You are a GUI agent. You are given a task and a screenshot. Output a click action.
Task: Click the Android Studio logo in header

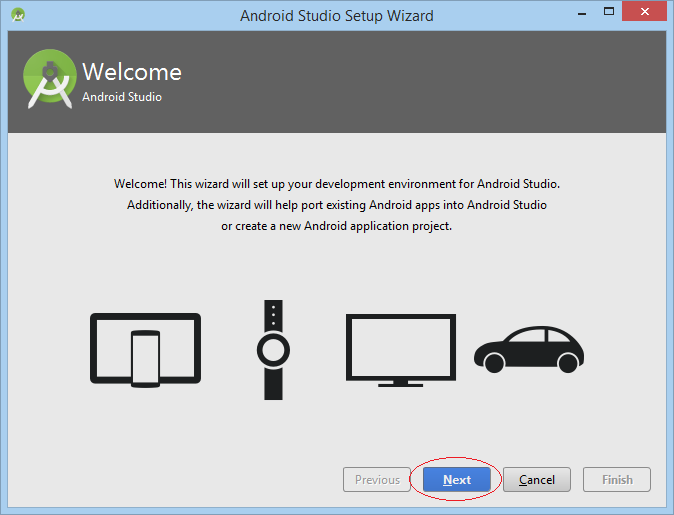[x=49, y=78]
